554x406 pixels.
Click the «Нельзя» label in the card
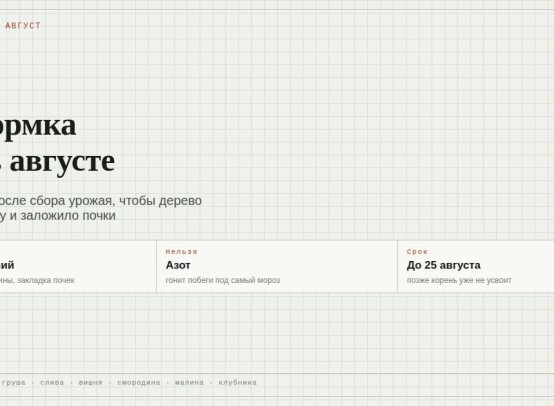coord(182,252)
